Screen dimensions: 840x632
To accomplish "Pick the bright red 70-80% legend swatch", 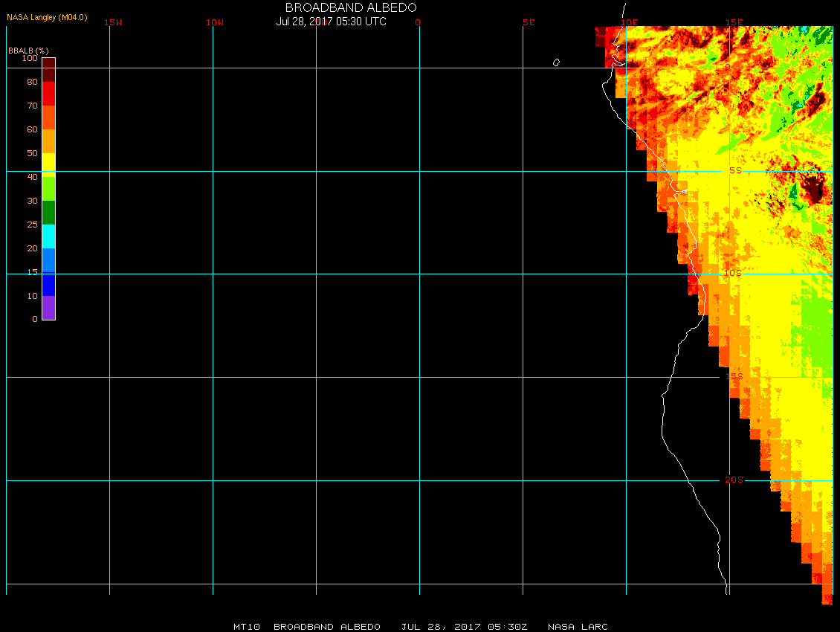I will click(48, 93).
